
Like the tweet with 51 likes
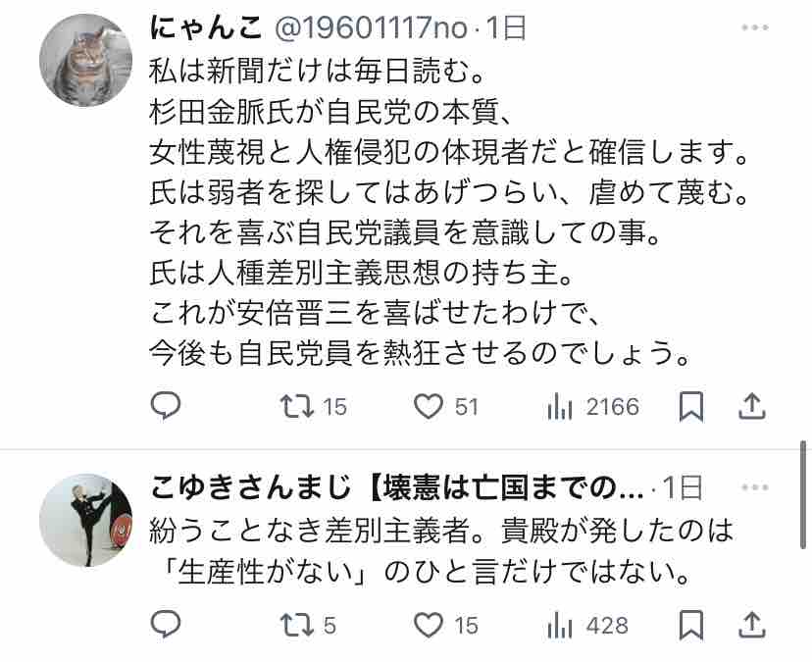[445, 407]
